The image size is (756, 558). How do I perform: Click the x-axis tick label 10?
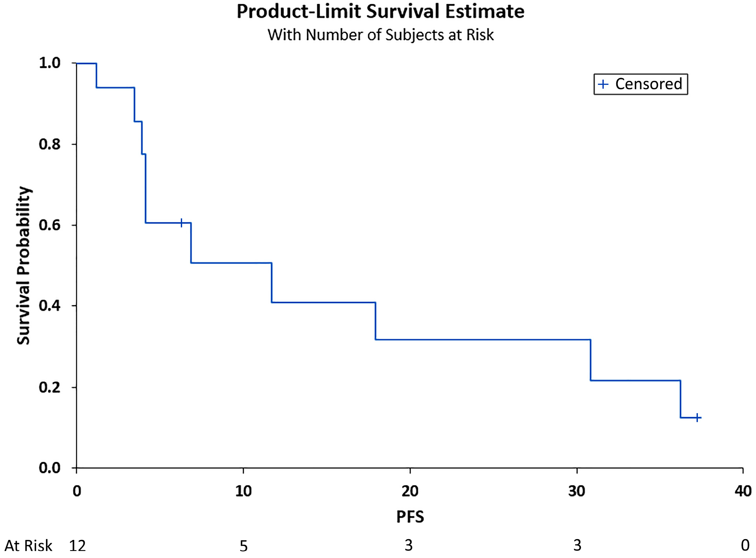(243, 491)
